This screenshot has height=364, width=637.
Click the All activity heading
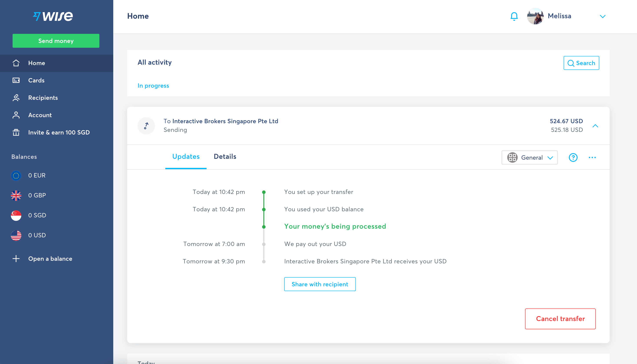coord(154,62)
